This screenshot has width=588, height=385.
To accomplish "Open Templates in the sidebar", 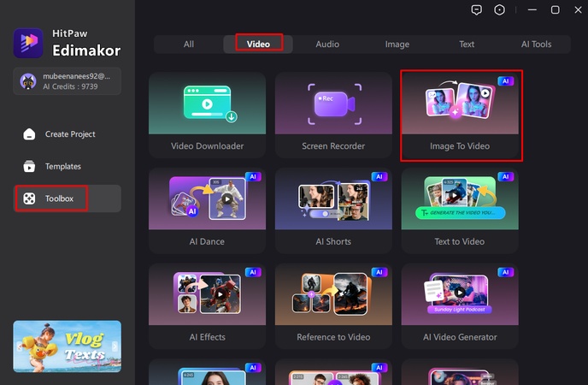I will [68, 166].
